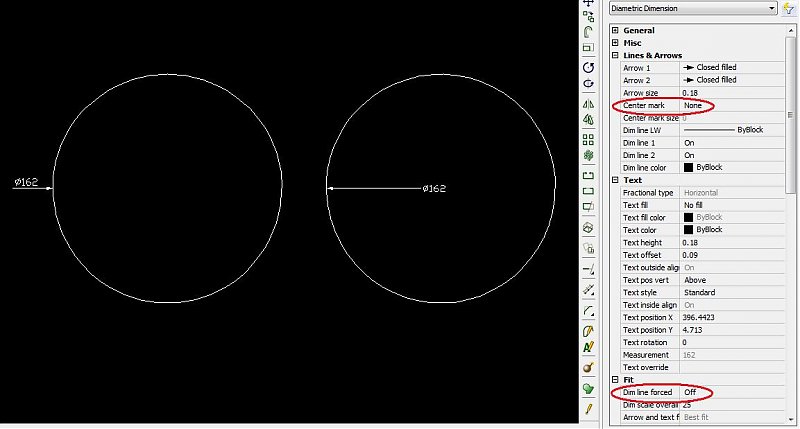The height and width of the screenshot is (429, 800).
Task: Change the Text pos vert Above value
Action: 733,280
